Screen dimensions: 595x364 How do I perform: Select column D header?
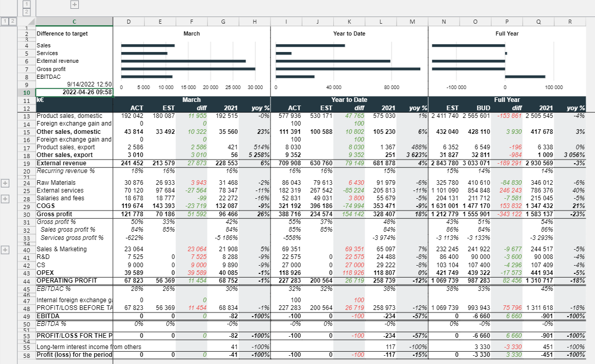[128, 21]
